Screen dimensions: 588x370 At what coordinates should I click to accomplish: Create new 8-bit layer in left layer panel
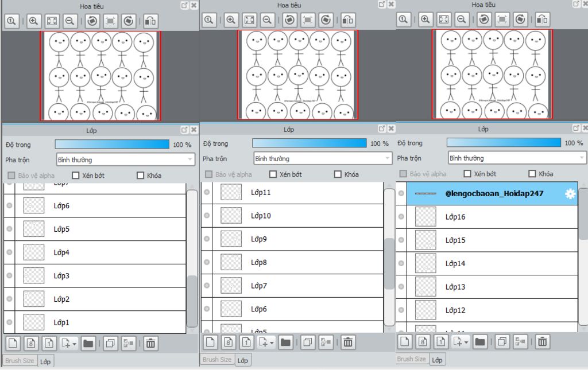[x=31, y=343]
